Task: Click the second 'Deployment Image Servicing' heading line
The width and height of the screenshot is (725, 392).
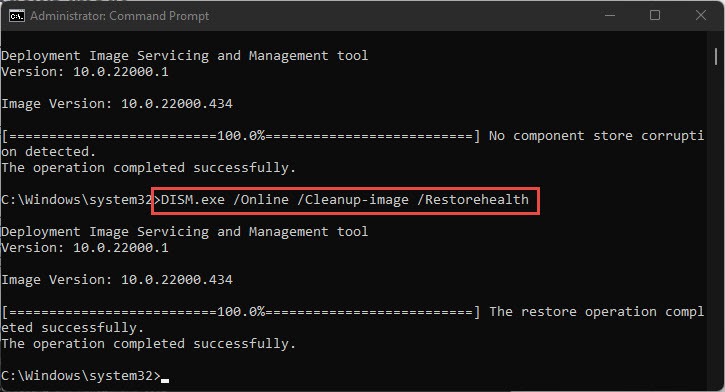Action: point(185,232)
